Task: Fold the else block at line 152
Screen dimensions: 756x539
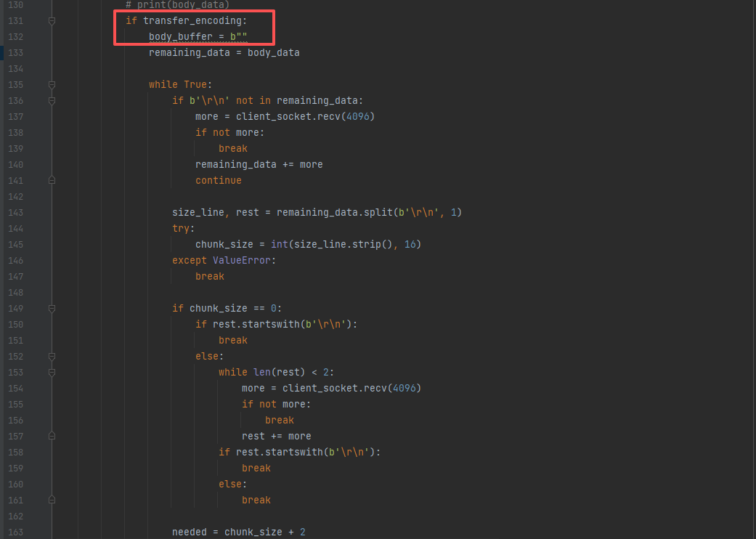Action: pyautogui.click(x=52, y=357)
